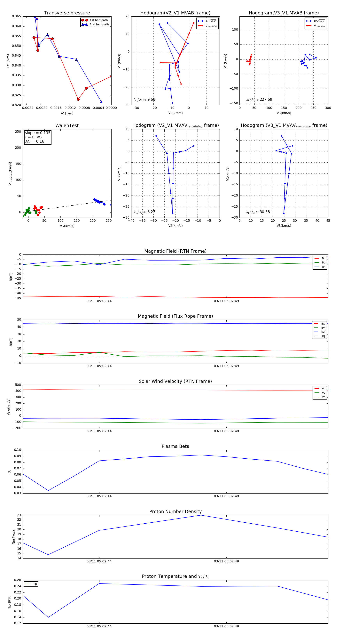The width and height of the screenshot is (351, 644).
Task: Select the 'Vt' legend entry
Action: point(320,393)
